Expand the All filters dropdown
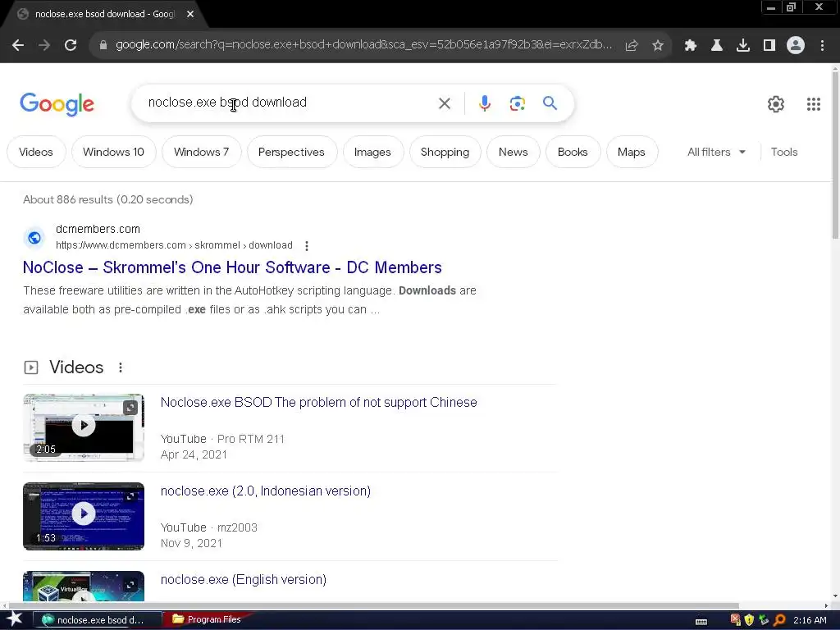This screenshot has width=840, height=630. [716, 152]
